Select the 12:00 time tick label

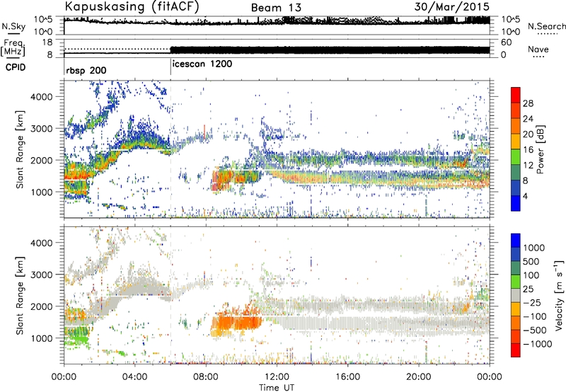(277, 377)
